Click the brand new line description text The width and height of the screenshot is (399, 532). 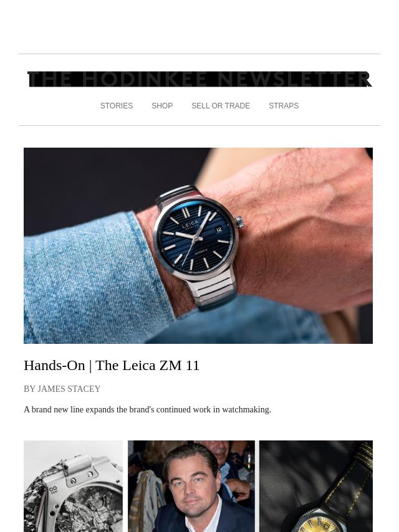(x=147, y=409)
